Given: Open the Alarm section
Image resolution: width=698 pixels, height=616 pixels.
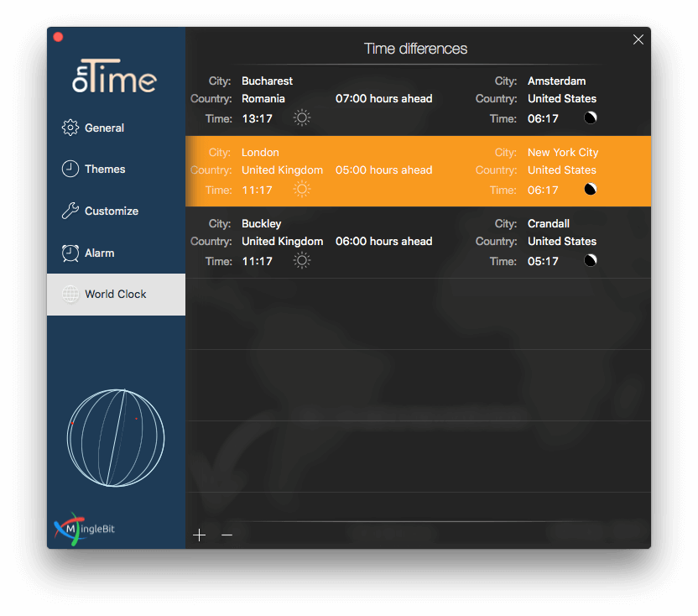Looking at the screenshot, I should 116,253.
